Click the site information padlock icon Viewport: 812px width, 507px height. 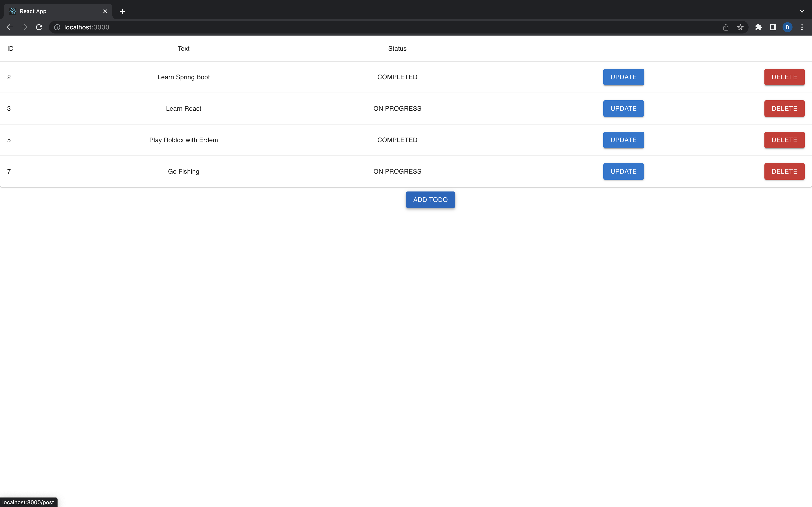(57, 27)
